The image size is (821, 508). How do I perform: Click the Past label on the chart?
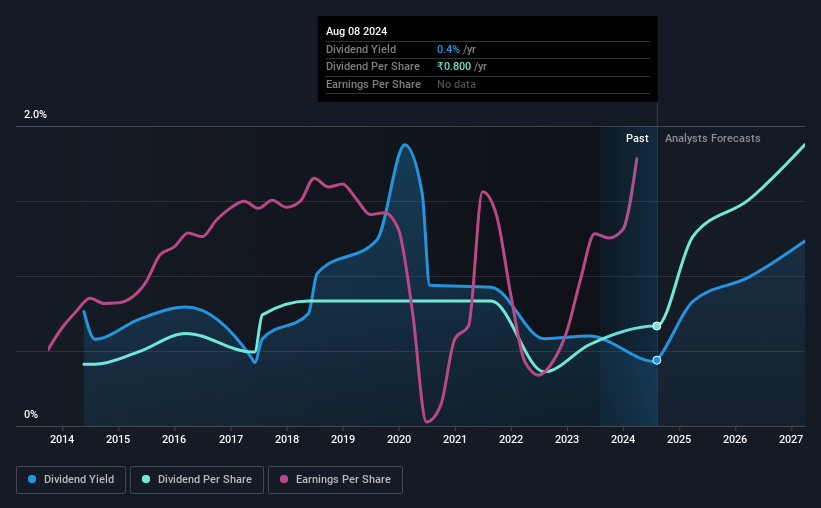point(637,138)
